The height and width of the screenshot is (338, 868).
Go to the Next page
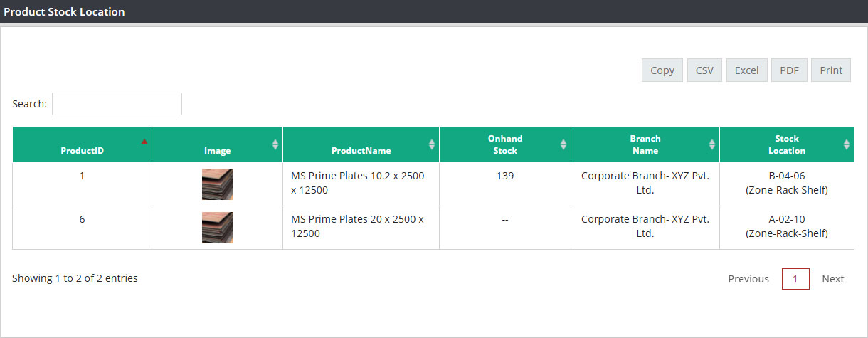point(833,279)
